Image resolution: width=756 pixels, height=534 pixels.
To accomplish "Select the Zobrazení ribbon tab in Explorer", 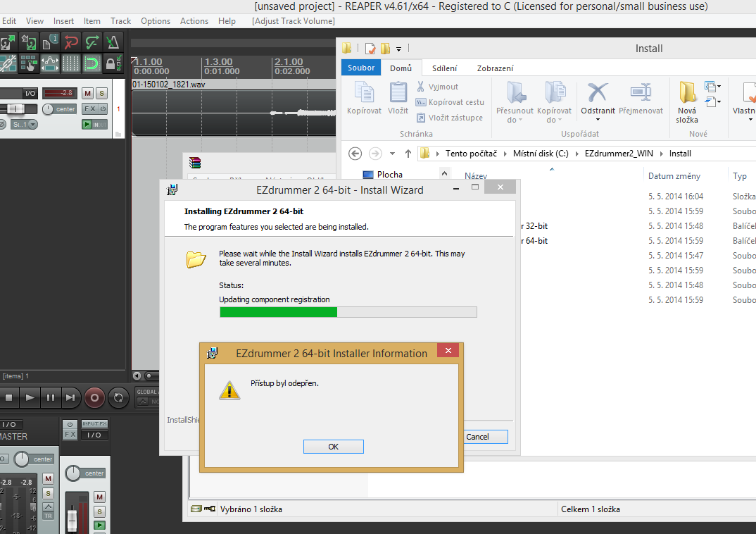I will 495,68.
